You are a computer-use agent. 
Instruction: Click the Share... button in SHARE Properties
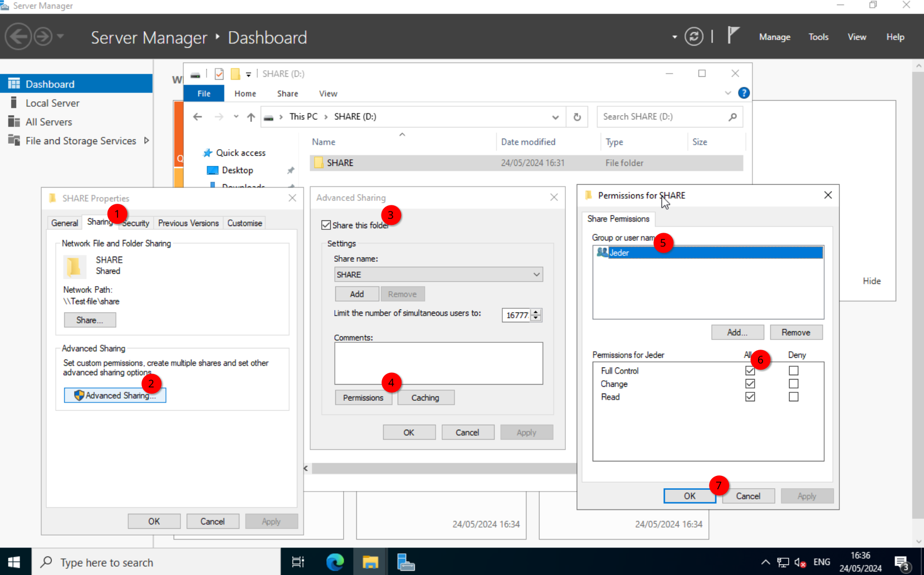click(90, 320)
